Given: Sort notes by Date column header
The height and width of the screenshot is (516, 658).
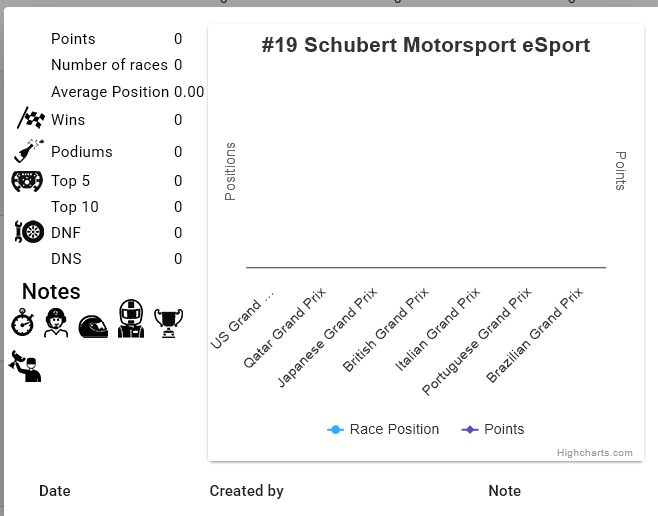Looking at the screenshot, I should (55, 491).
